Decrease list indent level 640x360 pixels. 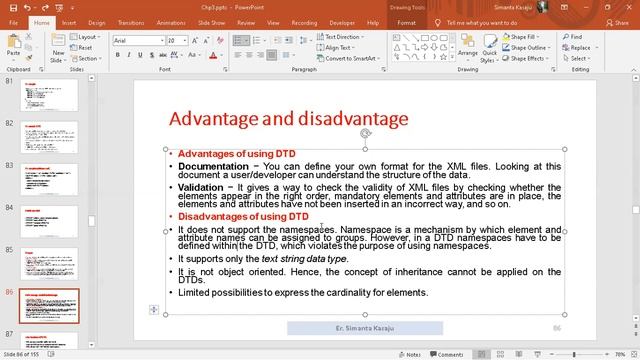coord(278,40)
